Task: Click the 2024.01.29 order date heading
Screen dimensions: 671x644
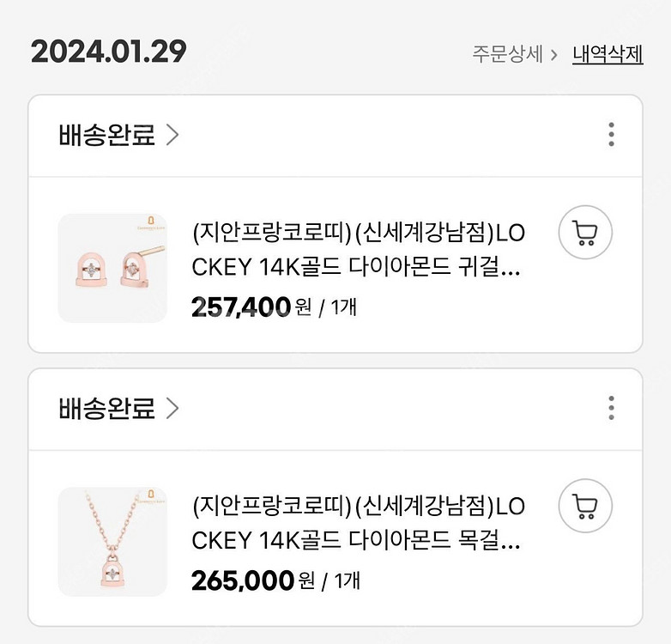Action: tap(108, 52)
